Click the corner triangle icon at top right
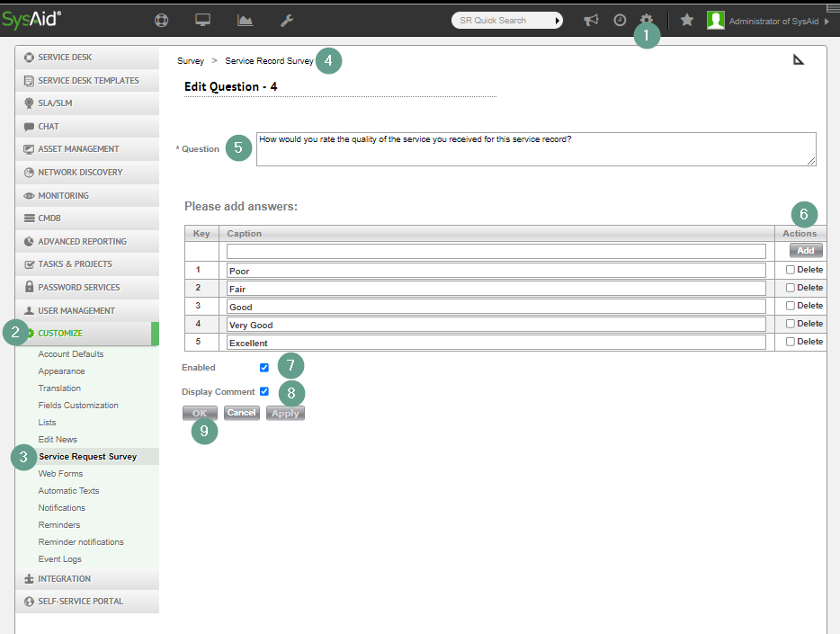The image size is (840, 634). point(799,59)
